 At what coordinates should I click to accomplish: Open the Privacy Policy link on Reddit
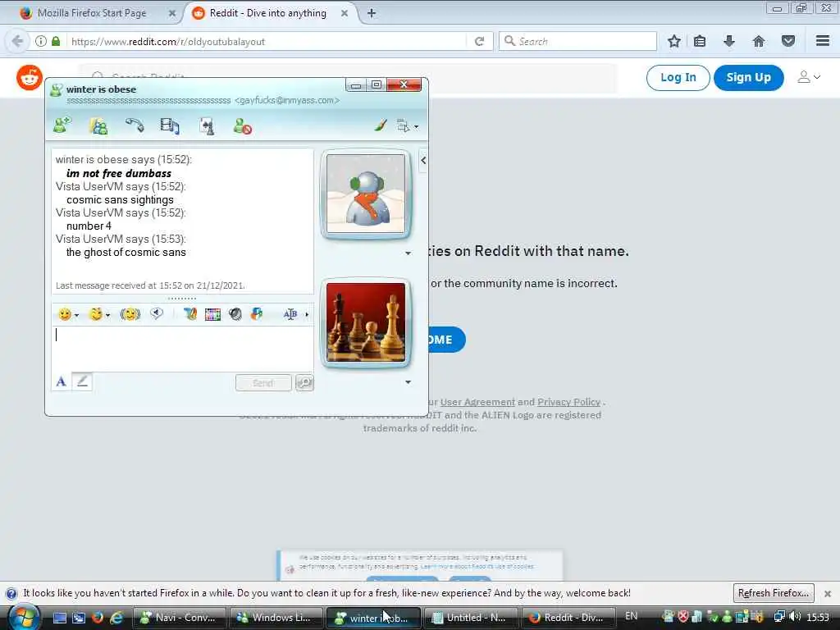tap(568, 402)
